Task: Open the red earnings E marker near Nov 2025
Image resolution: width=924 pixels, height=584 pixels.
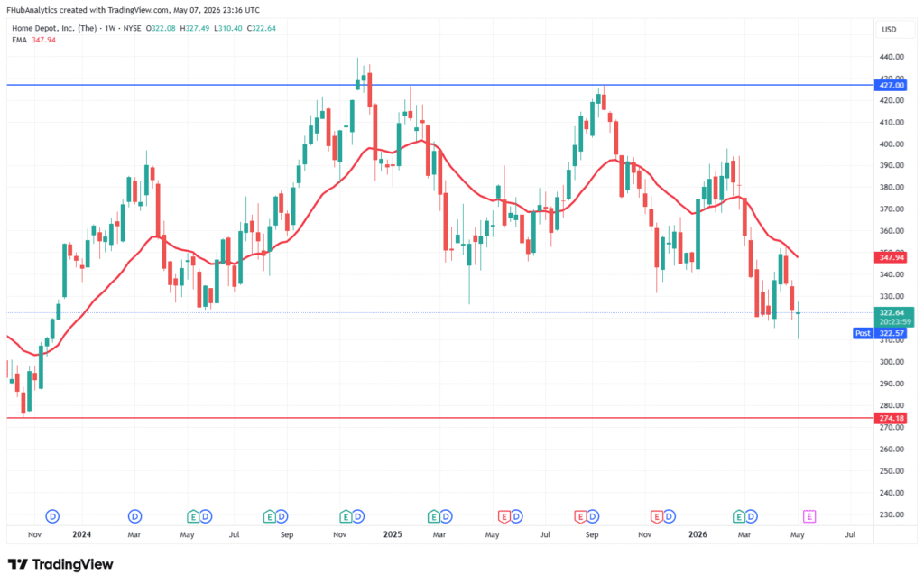Action: tap(657, 517)
